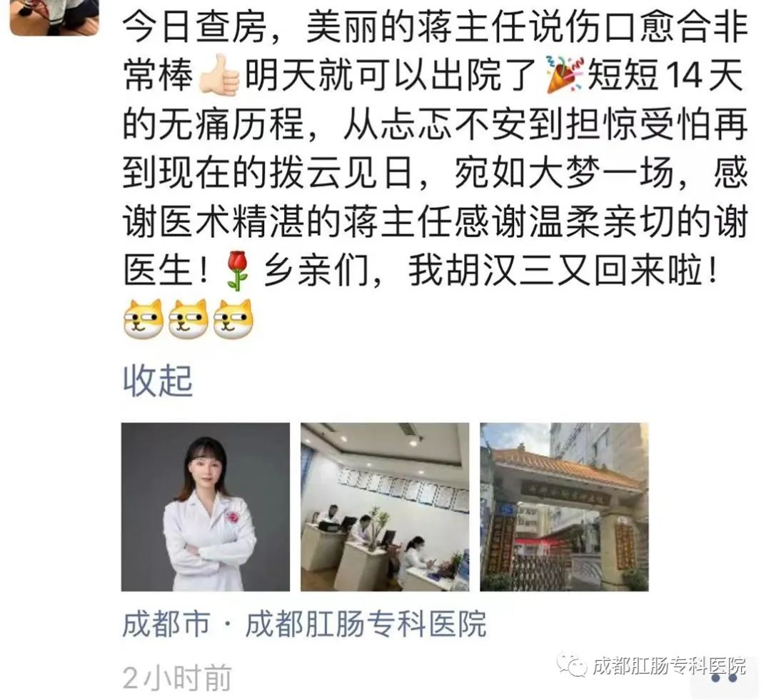The width and height of the screenshot is (771, 700).
Task: Tap the 2小时前 timestamp
Action: click(177, 678)
